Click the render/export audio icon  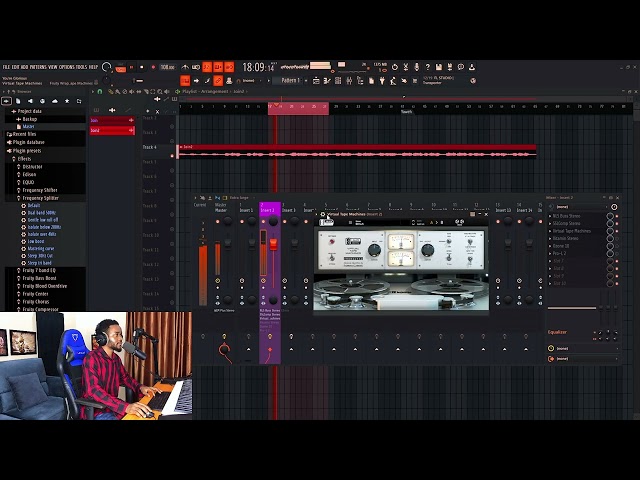click(450, 67)
